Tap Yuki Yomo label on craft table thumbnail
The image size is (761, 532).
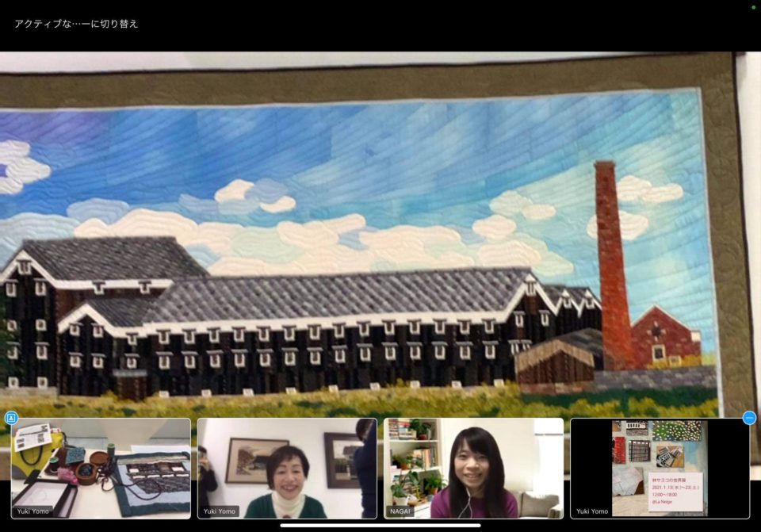(x=33, y=511)
